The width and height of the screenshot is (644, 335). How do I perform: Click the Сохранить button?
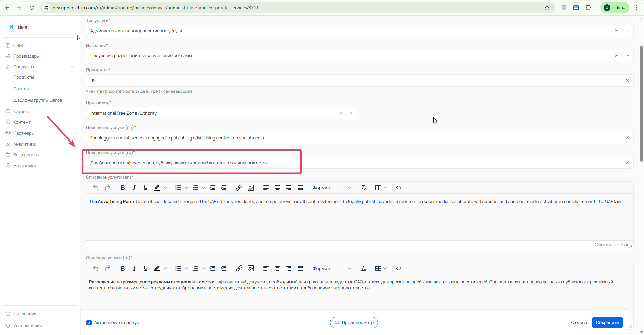point(607,323)
